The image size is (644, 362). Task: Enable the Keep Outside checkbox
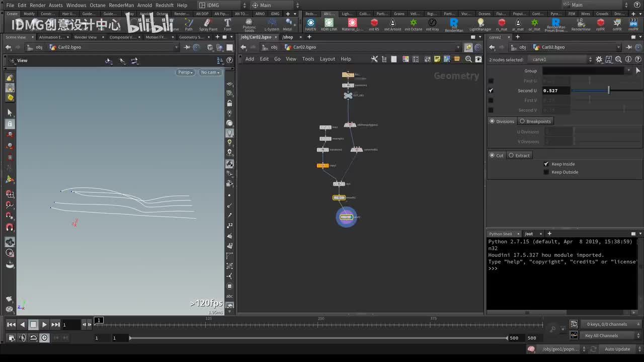546,172
